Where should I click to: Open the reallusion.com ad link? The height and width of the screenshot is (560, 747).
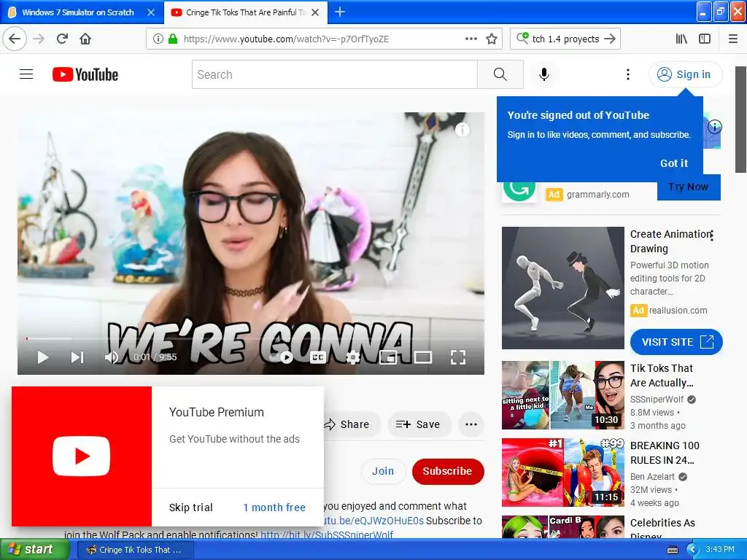(x=678, y=311)
